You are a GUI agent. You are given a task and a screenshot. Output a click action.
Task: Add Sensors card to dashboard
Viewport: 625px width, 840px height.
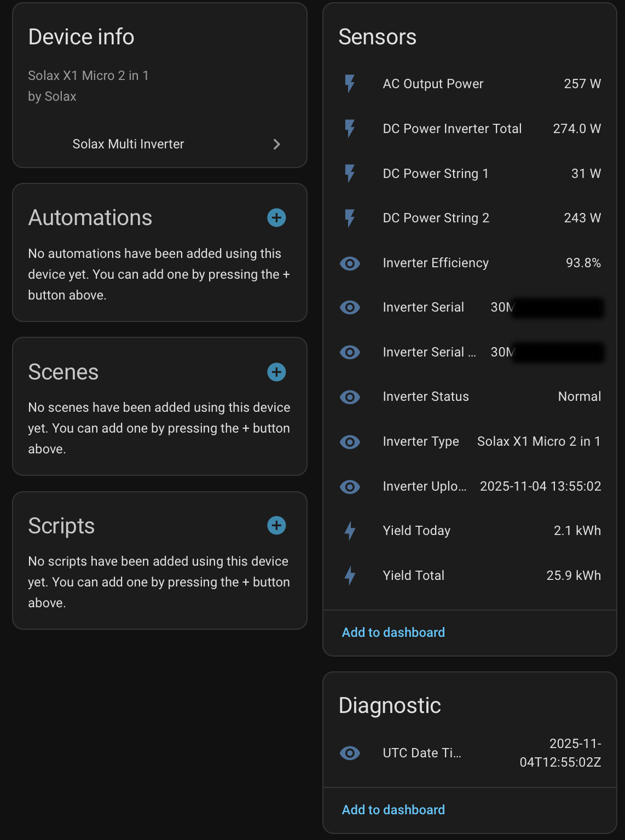[393, 632]
